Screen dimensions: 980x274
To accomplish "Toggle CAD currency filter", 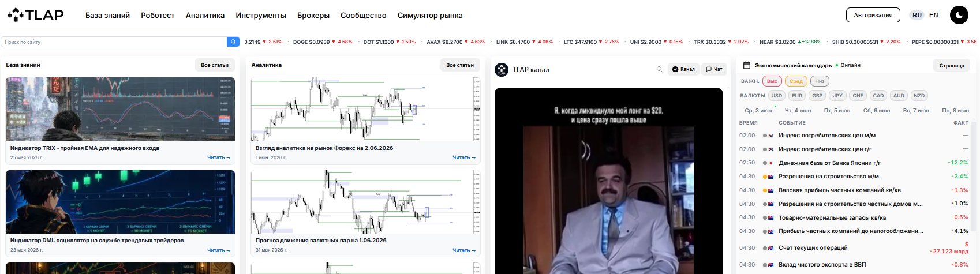I will coord(878,96).
